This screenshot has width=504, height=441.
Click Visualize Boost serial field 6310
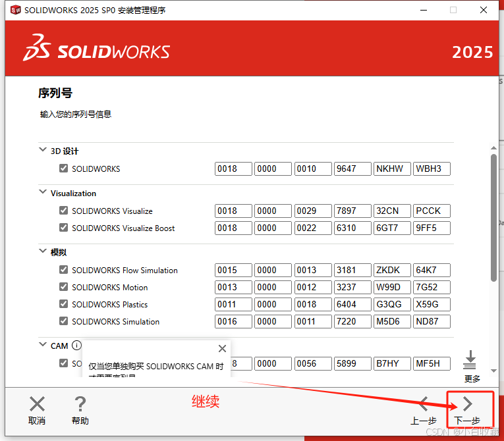(352, 228)
